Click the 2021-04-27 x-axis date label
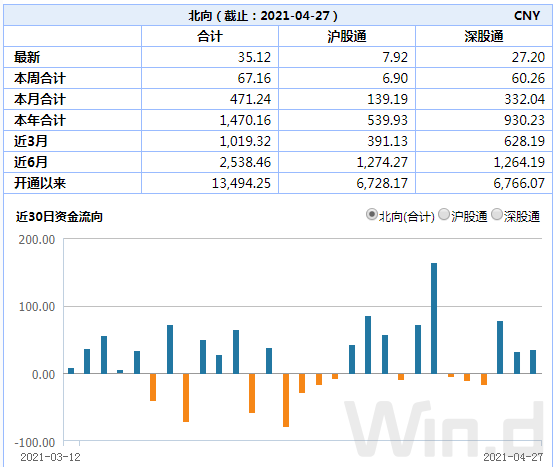 point(513,457)
